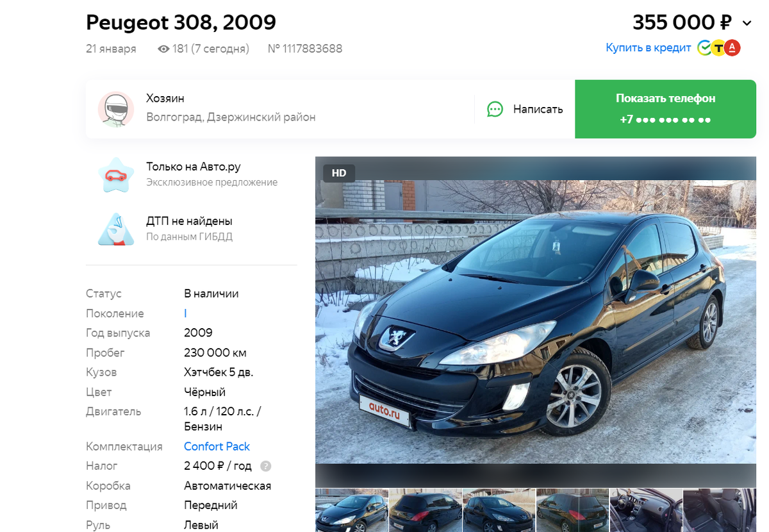Select the fourth thumbnail showing side view

tap(573, 510)
